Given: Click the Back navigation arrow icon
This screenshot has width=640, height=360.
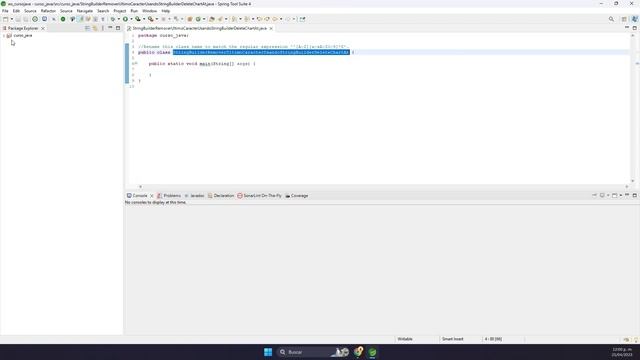Looking at the screenshot, I should [274, 19].
